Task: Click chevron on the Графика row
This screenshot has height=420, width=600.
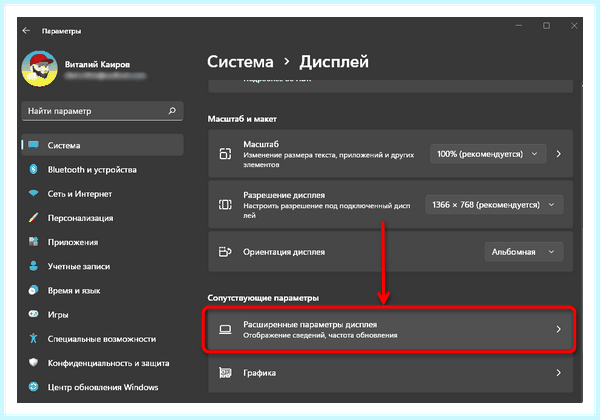Action: (x=559, y=372)
